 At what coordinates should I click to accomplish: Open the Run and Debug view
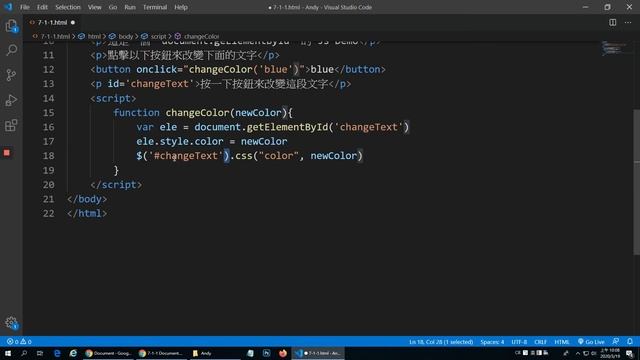click(11, 100)
